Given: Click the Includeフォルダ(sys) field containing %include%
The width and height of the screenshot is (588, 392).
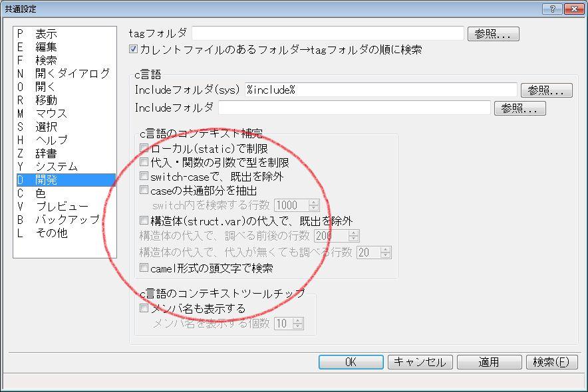Looking at the screenshot, I should tap(380, 90).
